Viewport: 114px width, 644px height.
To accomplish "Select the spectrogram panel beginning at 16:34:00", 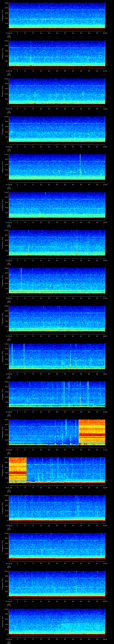I will (57, 205).
